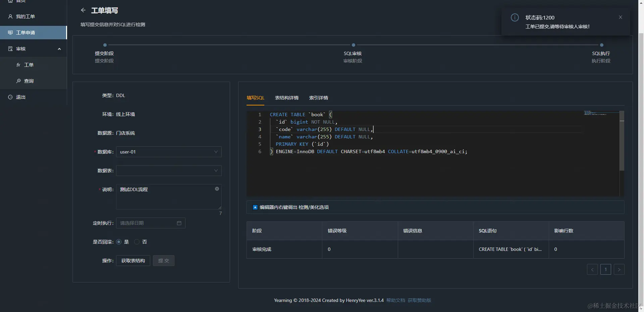Screen dimensions: 644x312
Task: Go to the next results page
Action: pyautogui.click(x=619, y=269)
